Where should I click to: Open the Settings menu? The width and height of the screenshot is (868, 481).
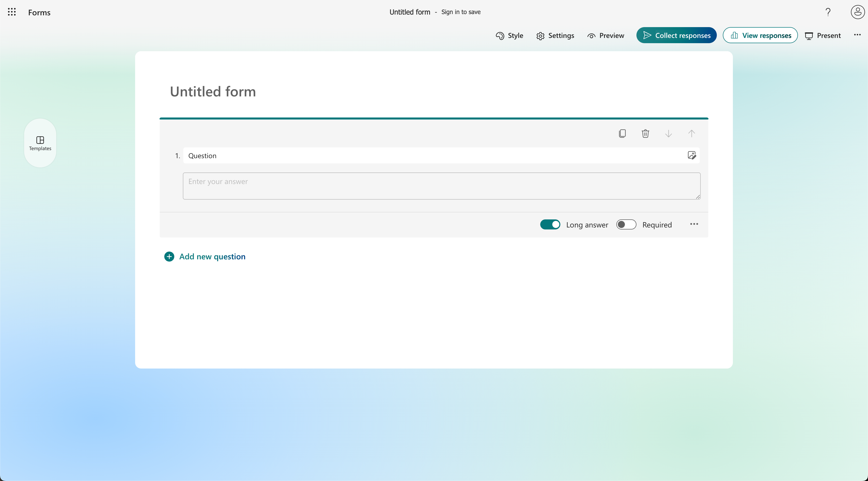point(555,35)
